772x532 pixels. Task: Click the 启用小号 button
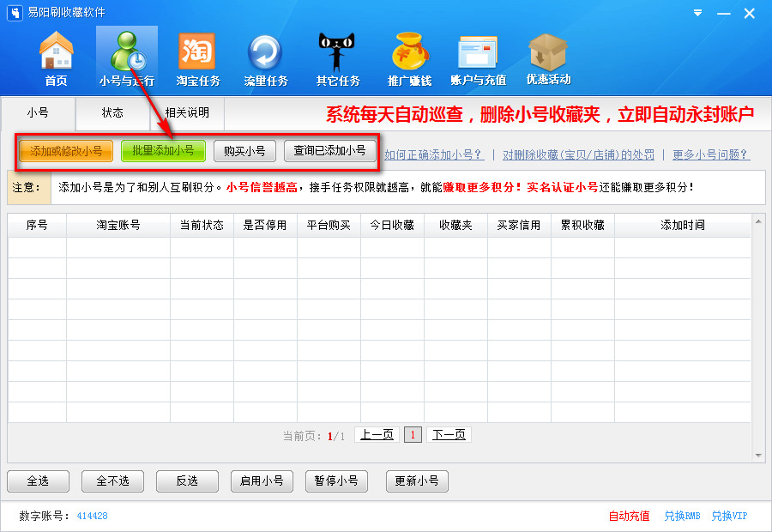(x=262, y=481)
